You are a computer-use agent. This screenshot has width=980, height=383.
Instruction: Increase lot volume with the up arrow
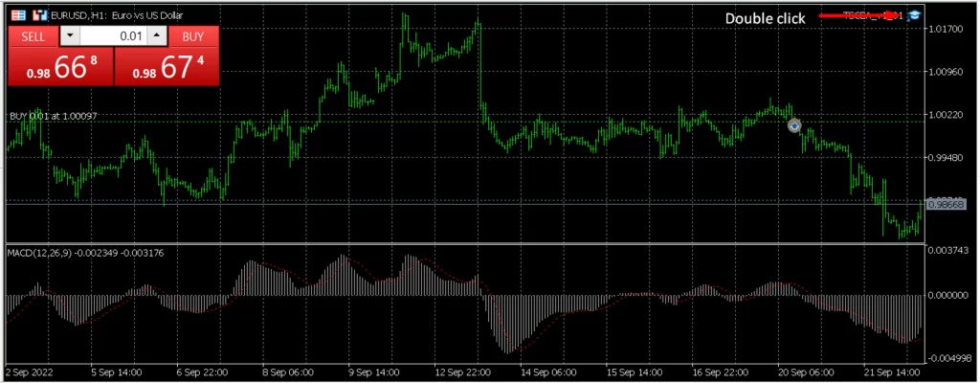[159, 36]
